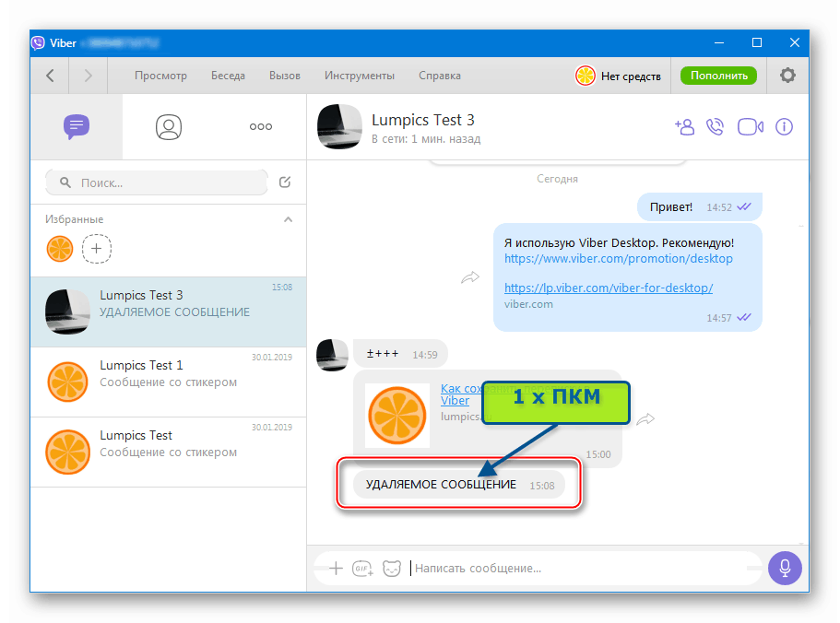This screenshot has height=623, width=840.
Task: Open the Lumpics Test conversation
Action: click(168, 453)
